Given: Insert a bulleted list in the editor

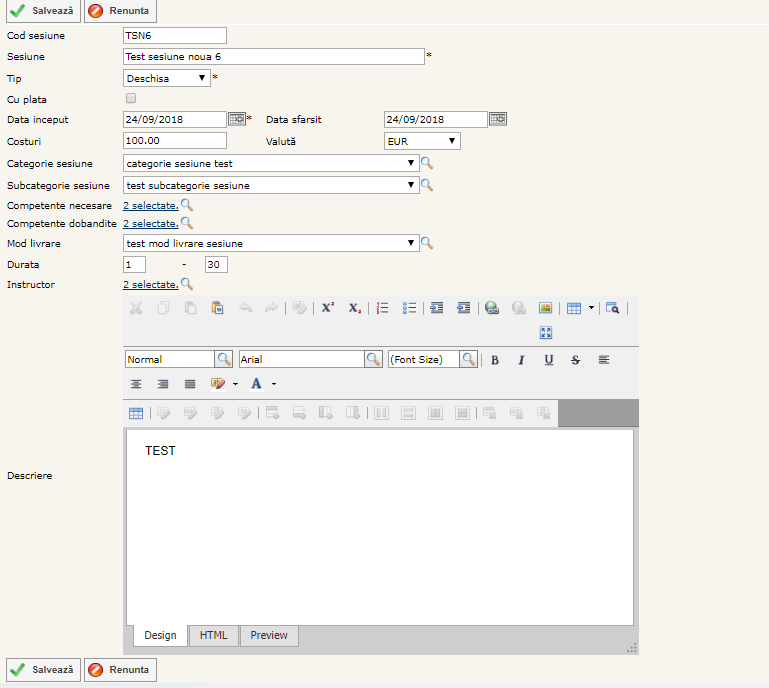Looking at the screenshot, I should coord(409,308).
